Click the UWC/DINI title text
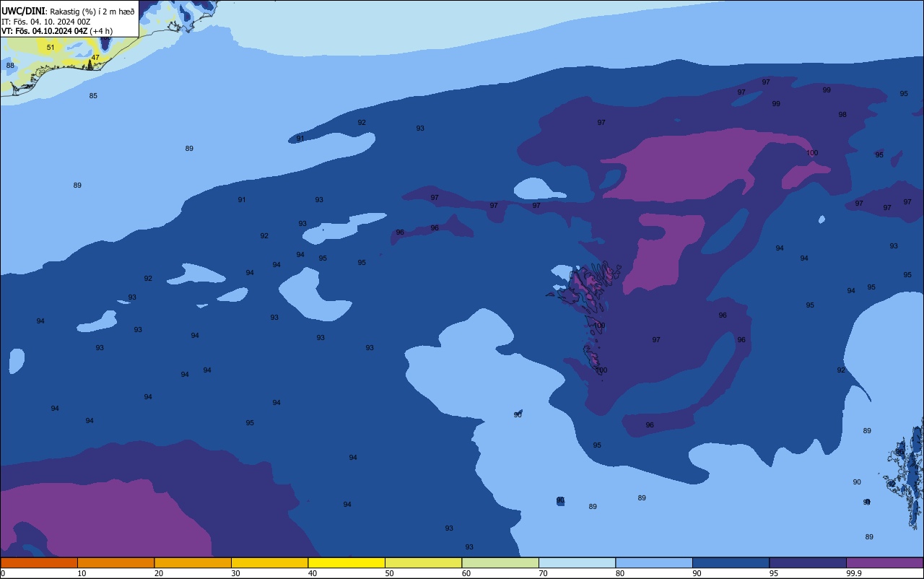This screenshot has width=924, height=579. [x=23, y=11]
